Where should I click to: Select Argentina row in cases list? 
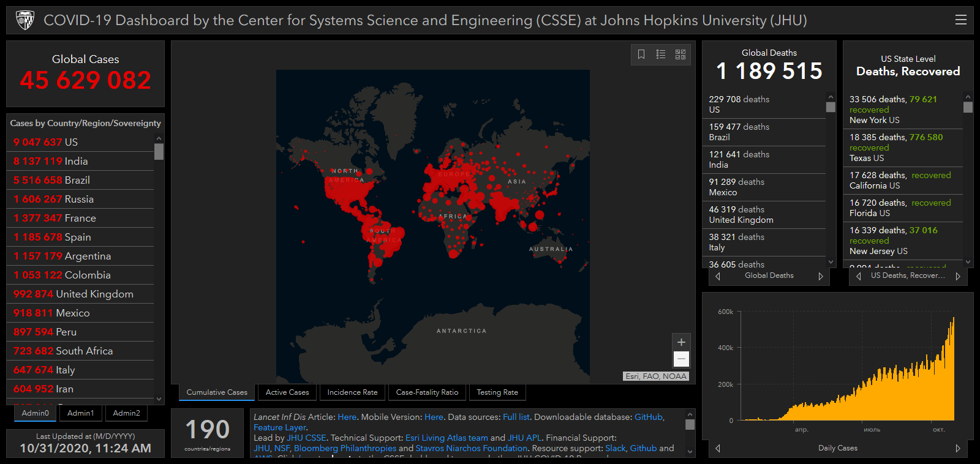pyautogui.click(x=80, y=256)
